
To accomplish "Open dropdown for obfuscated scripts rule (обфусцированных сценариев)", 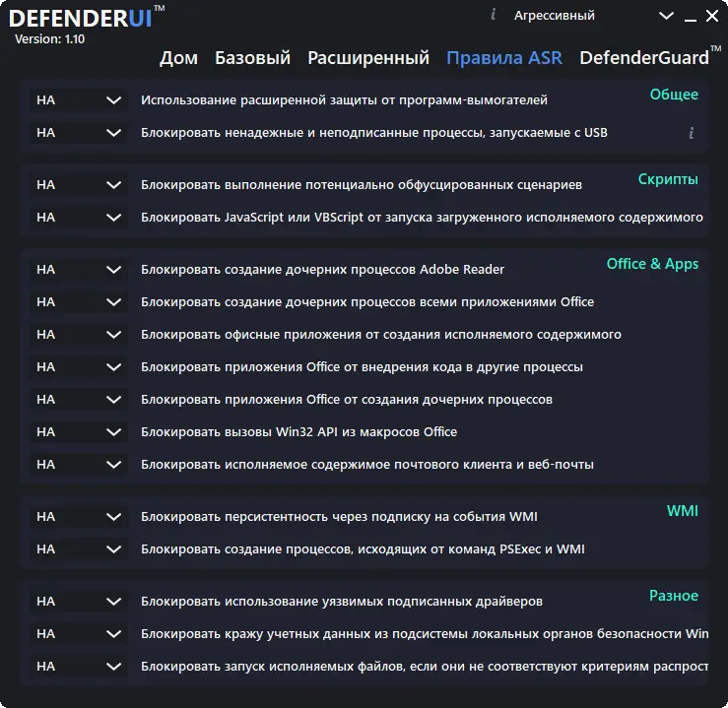I will click(79, 185).
